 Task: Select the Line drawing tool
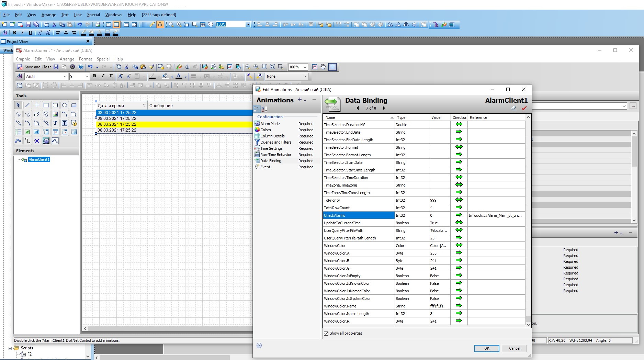click(x=27, y=105)
